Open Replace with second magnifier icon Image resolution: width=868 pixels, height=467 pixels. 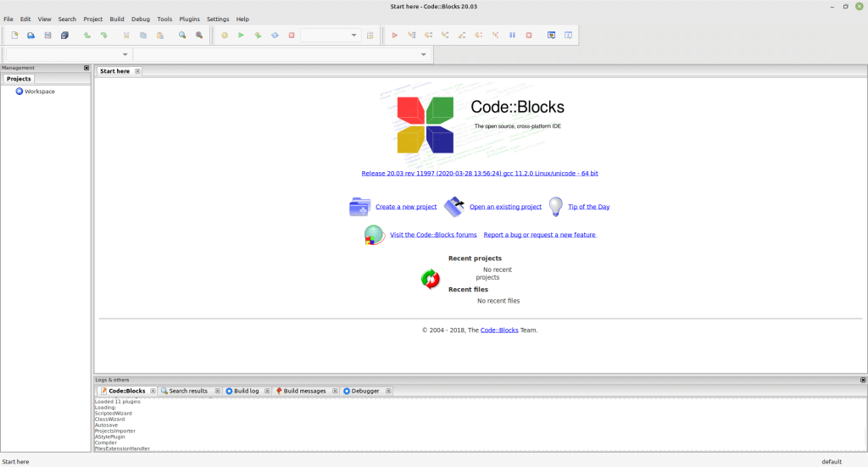(198, 35)
